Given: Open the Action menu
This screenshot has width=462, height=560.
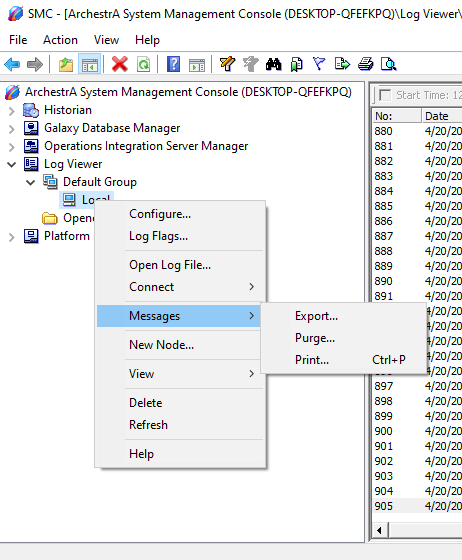Looking at the screenshot, I should (x=60, y=40).
